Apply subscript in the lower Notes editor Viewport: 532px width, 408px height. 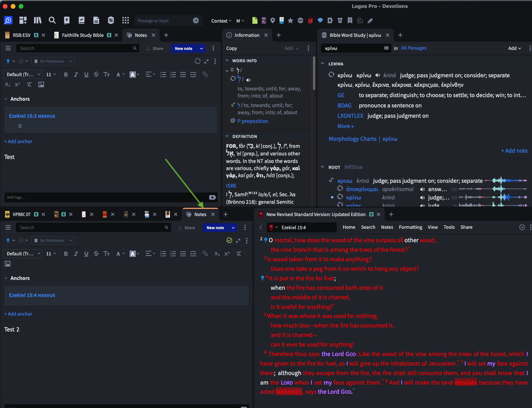[x=217, y=254]
